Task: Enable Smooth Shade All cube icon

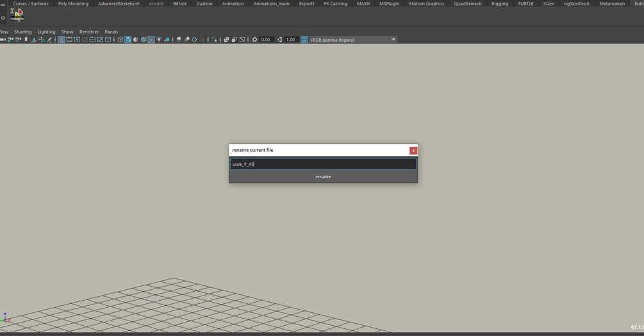Action: pyautogui.click(x=128, y=39)
